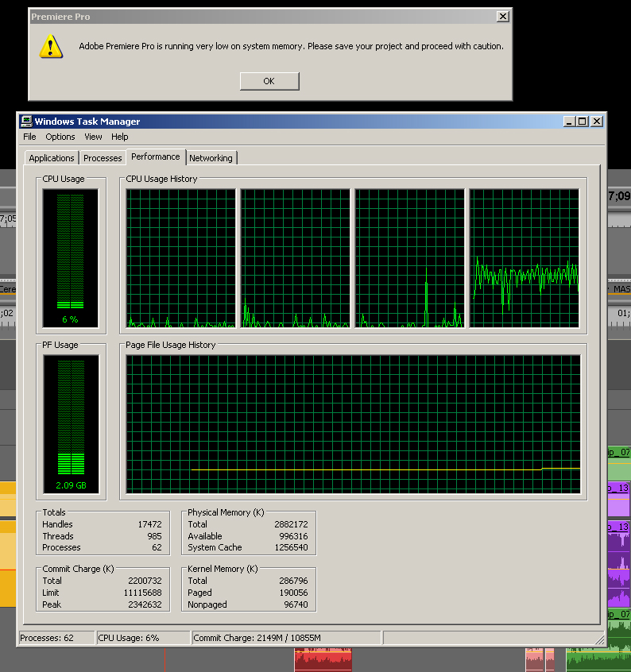Click the Commit Charge status bar field
631x672 pixels.
285,638
